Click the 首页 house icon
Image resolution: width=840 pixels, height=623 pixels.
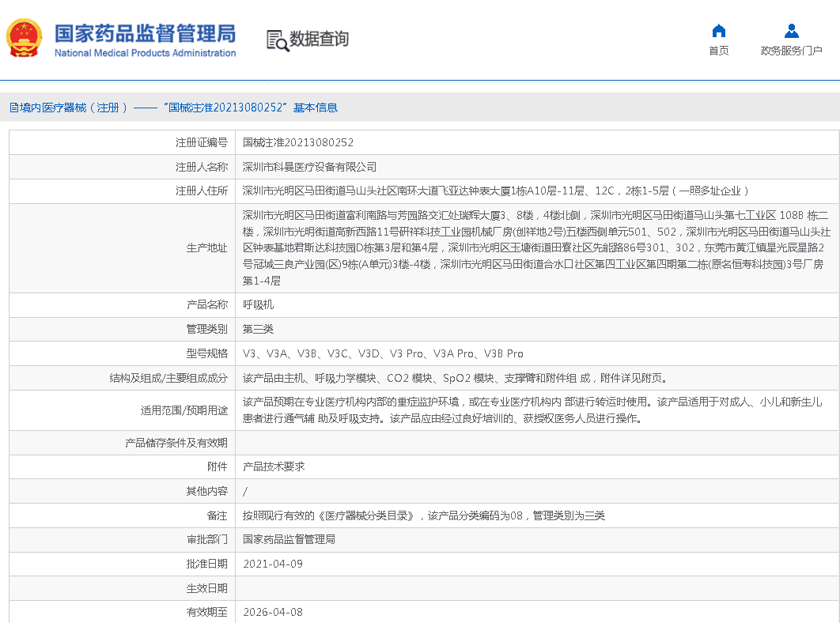point(718,31)
